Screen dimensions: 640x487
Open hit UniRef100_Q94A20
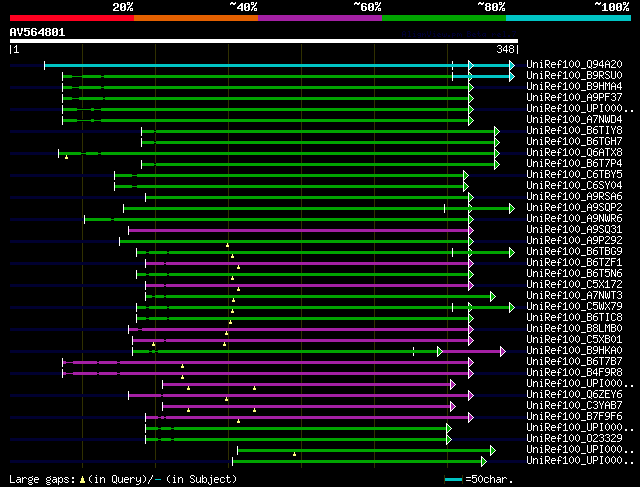click(x=574, y=64)
